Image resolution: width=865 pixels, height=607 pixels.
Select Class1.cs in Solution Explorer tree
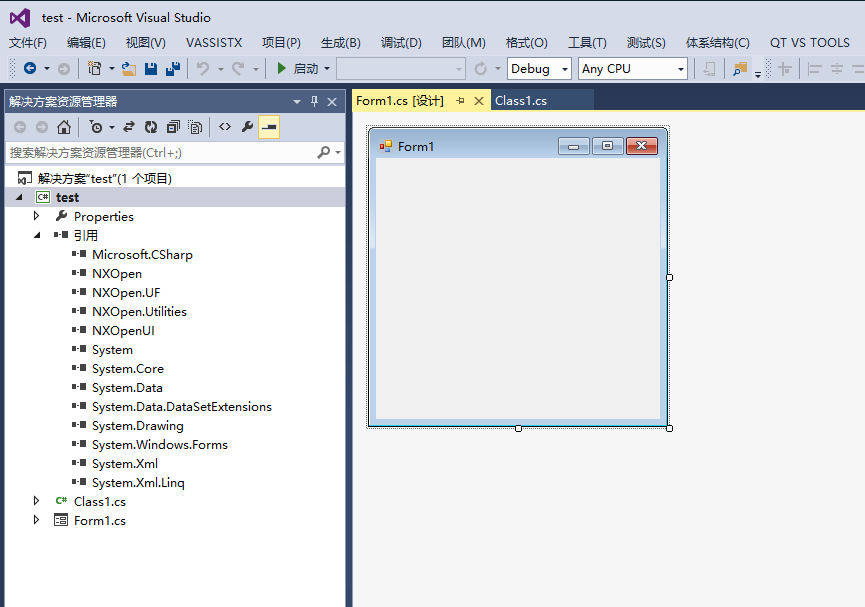tap(100, 502)
